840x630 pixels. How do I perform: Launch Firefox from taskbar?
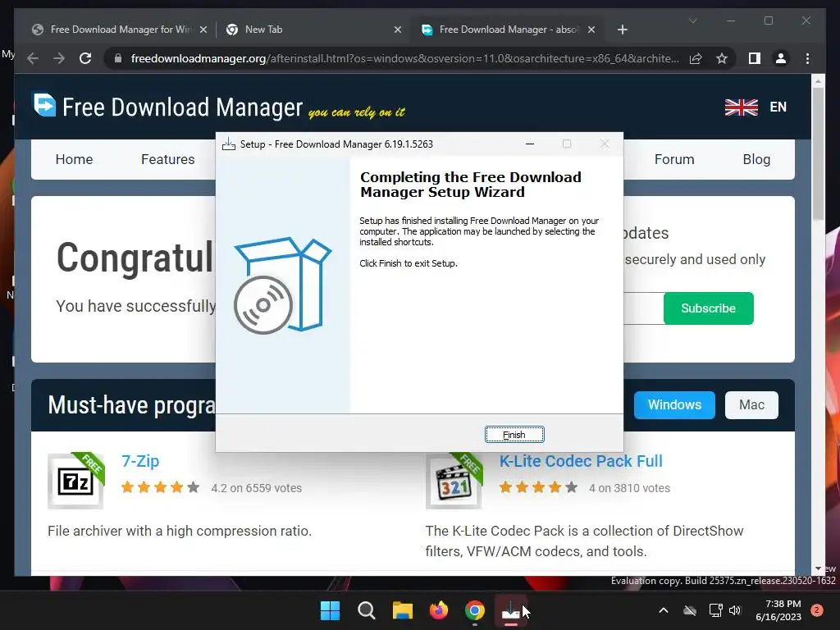coord(439,610)
